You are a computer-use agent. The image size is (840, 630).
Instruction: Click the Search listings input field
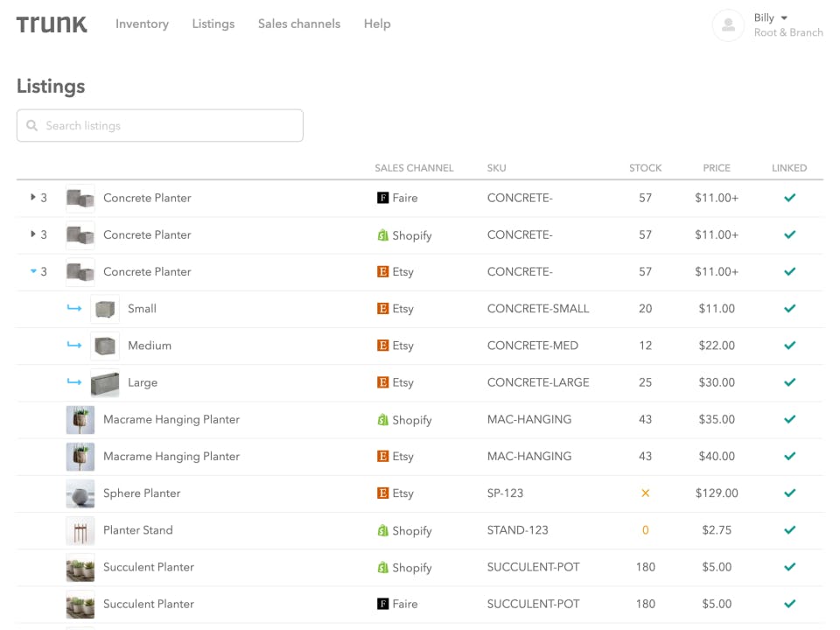pos(159,125)
